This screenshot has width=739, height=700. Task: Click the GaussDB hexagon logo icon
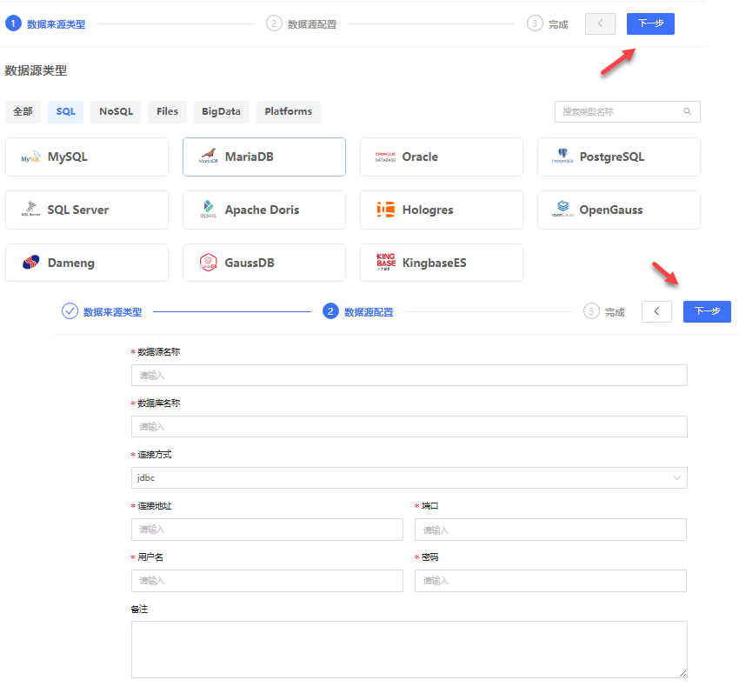[x=209, y=262]
